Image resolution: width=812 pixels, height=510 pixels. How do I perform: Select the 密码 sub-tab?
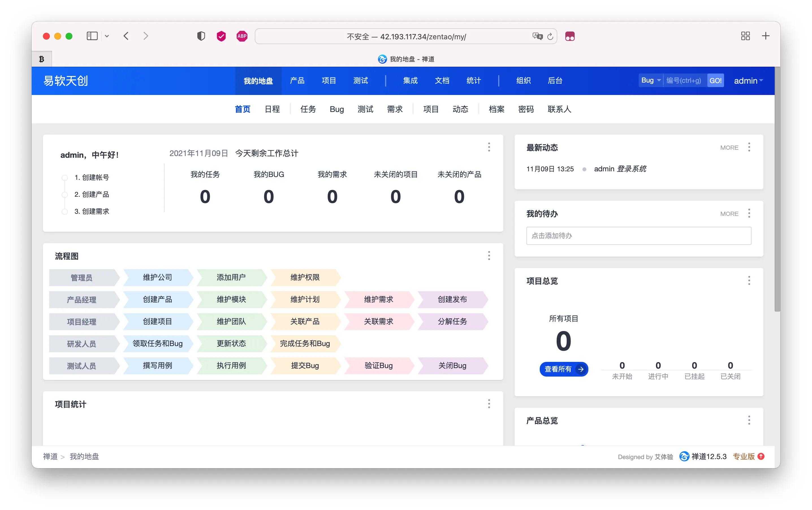526,109
